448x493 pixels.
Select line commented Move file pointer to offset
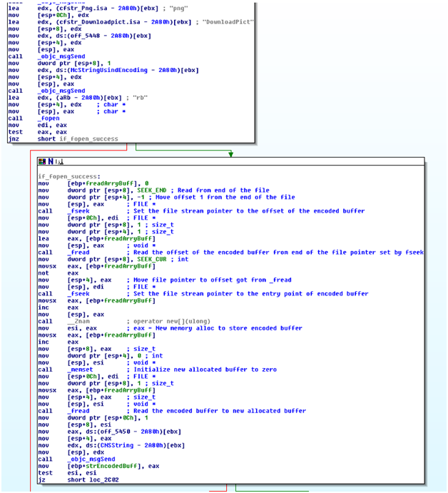tap(165, 280)
